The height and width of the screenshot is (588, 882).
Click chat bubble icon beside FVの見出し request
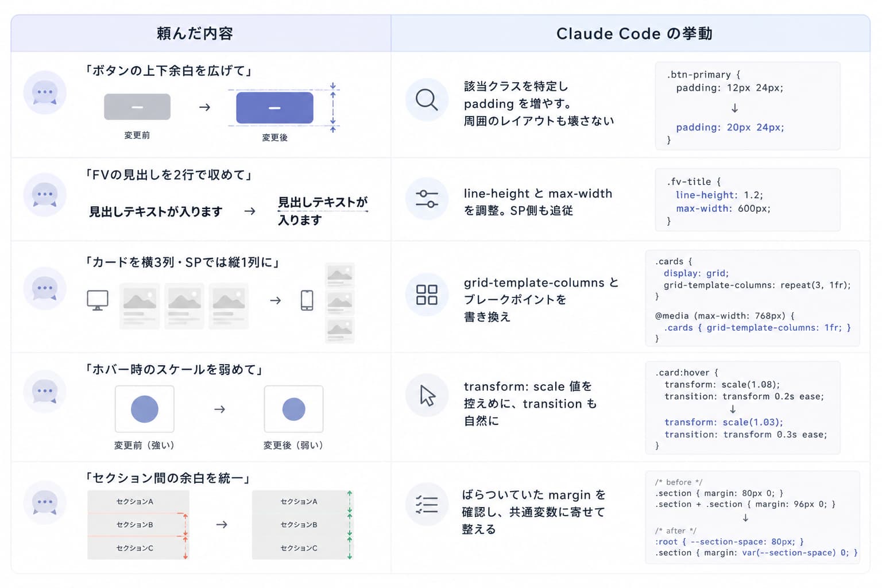(x=45, y=195)
